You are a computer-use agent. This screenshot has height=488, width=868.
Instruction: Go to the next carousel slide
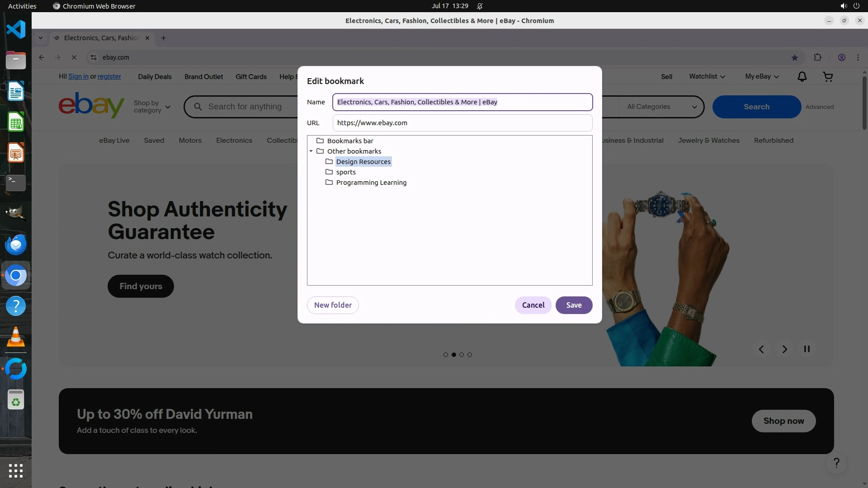tap(784, 349)
